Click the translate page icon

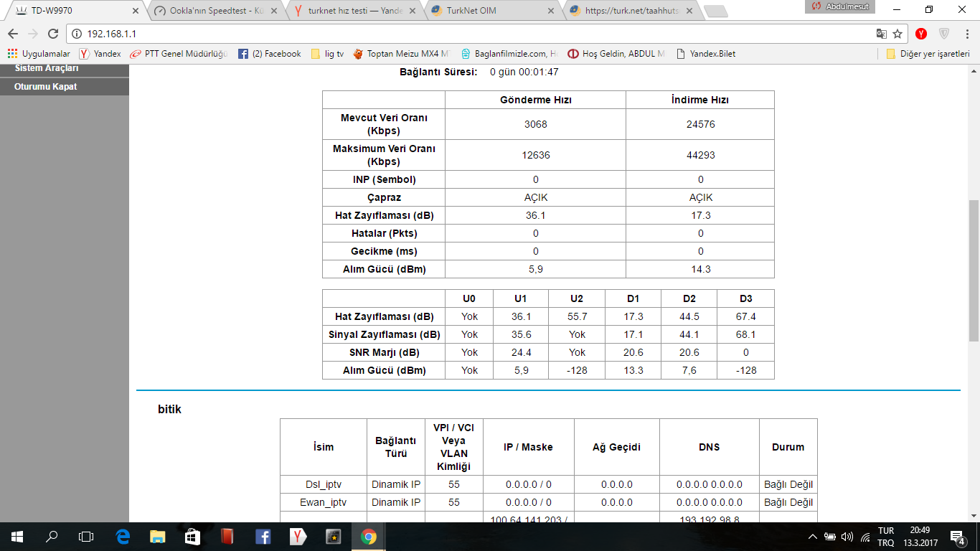881,34
